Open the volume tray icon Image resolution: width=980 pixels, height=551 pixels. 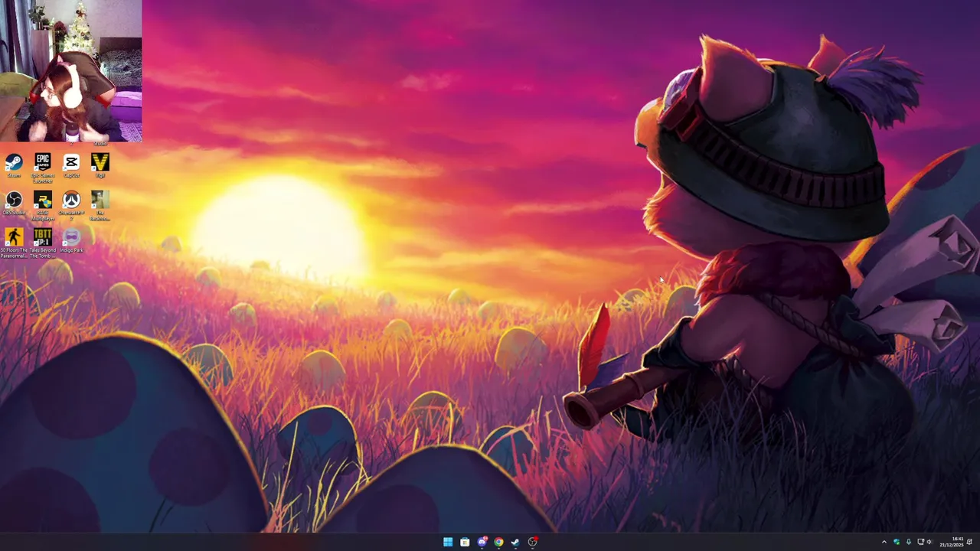point(929,542)
